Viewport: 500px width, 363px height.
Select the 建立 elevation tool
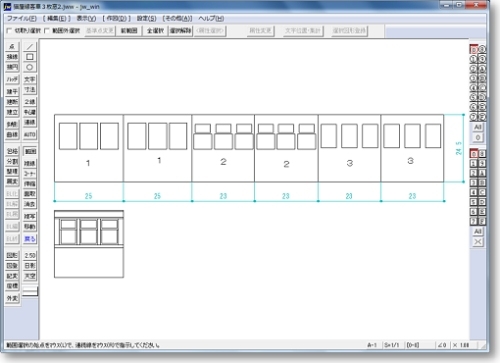(x=12, y=112)
